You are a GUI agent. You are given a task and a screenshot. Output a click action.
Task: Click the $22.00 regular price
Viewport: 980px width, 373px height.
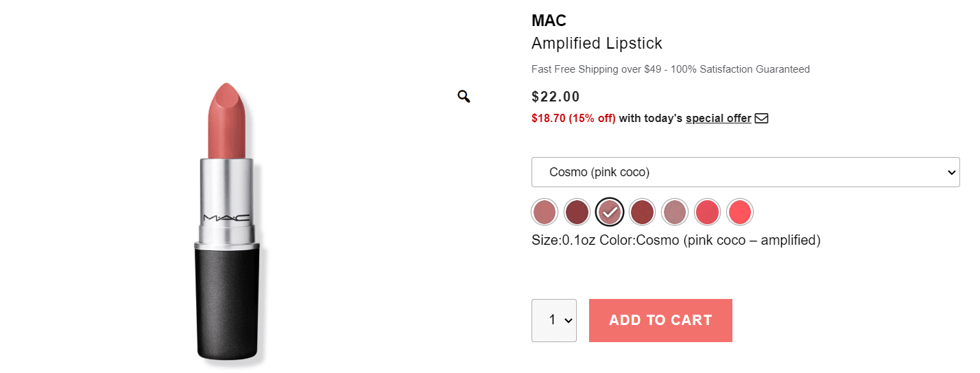[x=555, y=97]
